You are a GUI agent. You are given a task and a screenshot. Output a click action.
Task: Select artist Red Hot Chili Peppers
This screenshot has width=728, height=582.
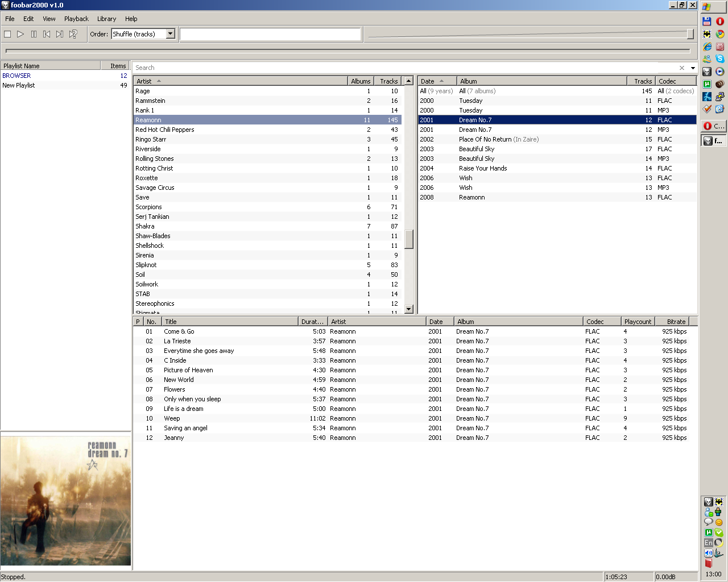[x=267, y=130]
